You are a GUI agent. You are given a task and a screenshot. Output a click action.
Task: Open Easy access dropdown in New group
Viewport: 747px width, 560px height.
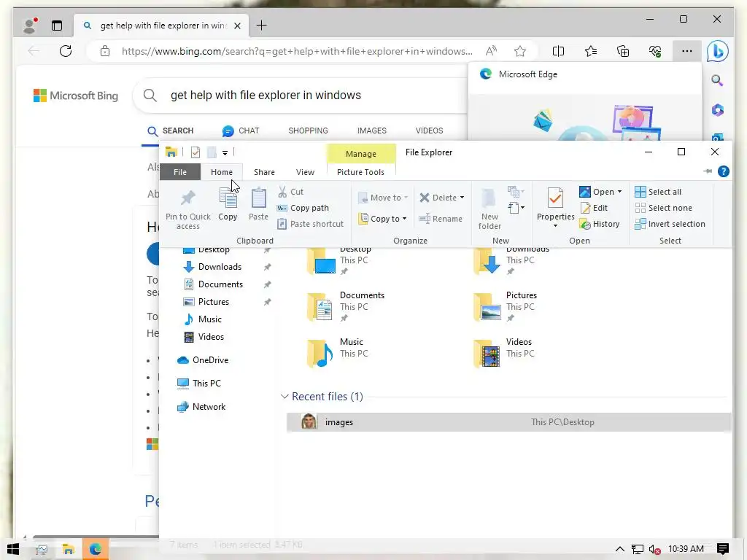point(516,208)
